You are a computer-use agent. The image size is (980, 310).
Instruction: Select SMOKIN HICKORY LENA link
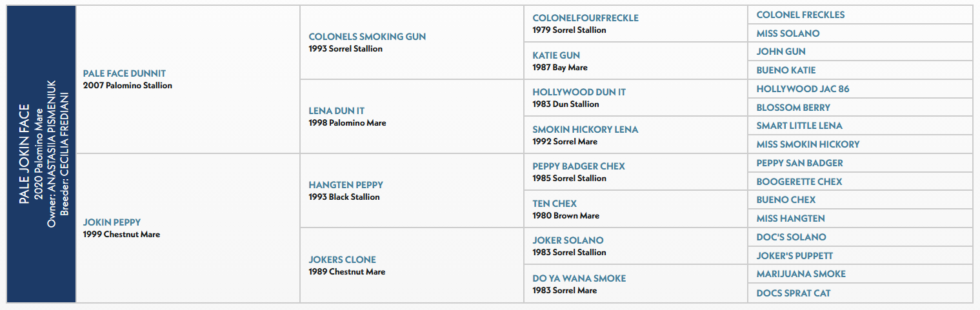coord(585,130)
